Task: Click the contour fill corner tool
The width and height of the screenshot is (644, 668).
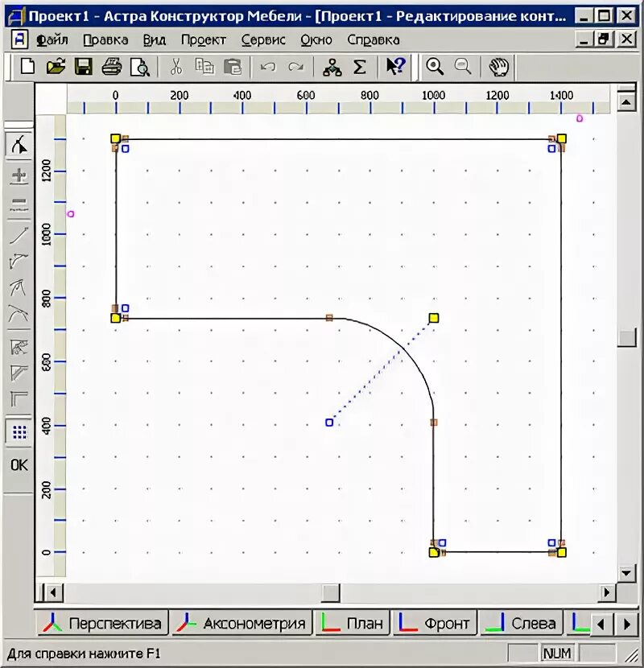Action: point(19,347)
